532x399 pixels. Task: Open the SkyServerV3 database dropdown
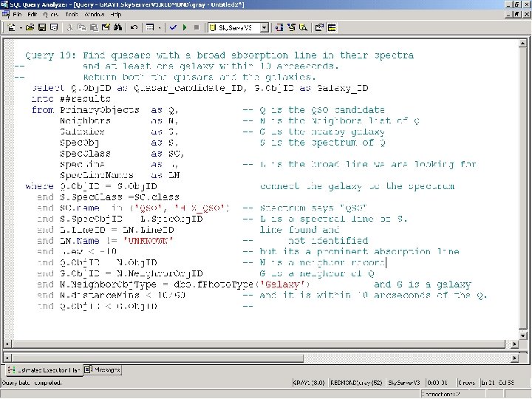click(265, 28)
